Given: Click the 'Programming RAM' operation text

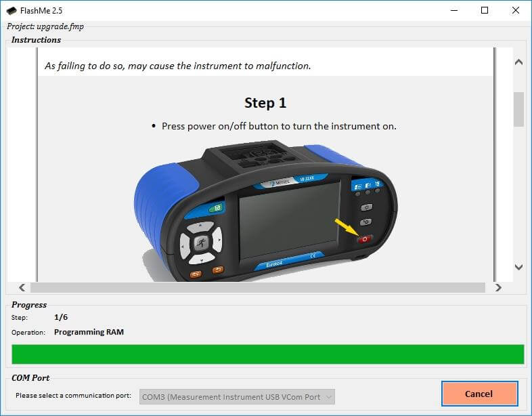Looking at the screenshot, I should coord(89,332).
